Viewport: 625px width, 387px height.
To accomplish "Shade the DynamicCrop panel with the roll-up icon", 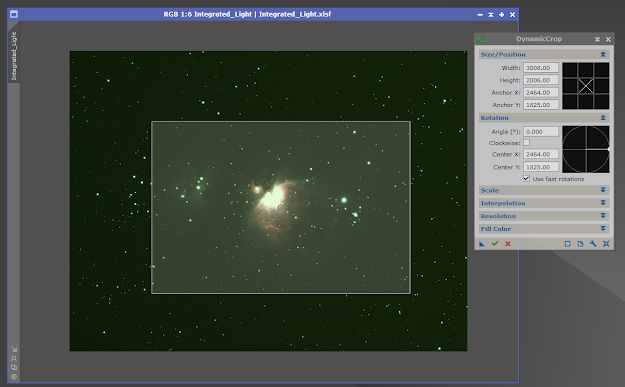I will point(597,39).
